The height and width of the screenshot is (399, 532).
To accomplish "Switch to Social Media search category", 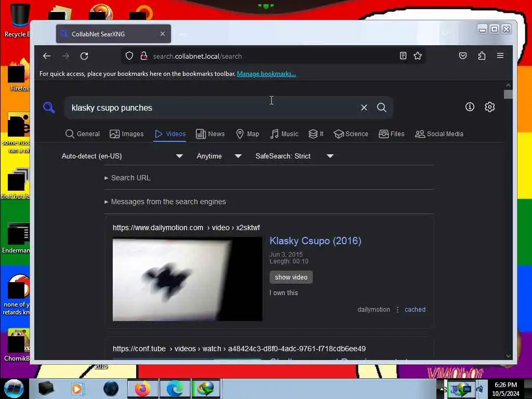I will pyautogui.click(x=439, y=134).
